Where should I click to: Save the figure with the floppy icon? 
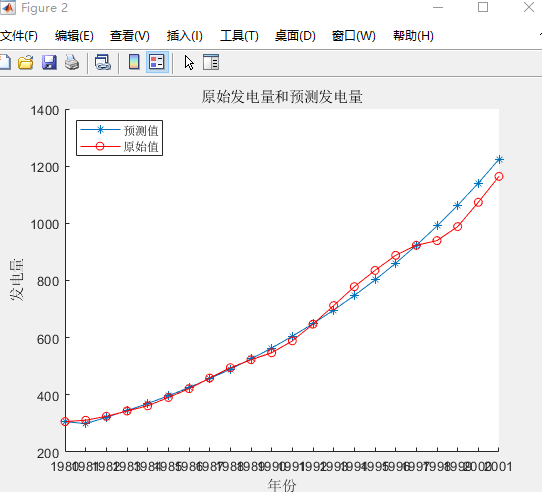coord(49,63)
